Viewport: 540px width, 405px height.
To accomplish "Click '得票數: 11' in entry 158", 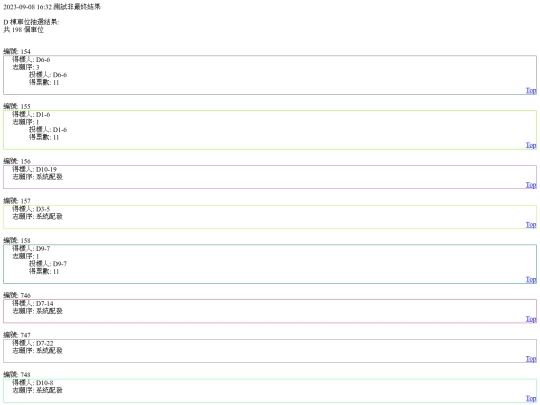I will [x=44, y=271].
